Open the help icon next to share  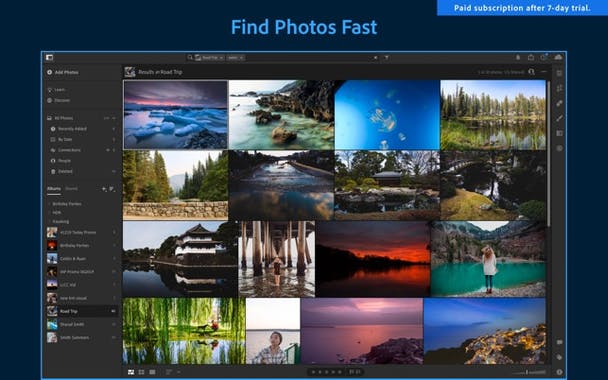tap(544, 57)
